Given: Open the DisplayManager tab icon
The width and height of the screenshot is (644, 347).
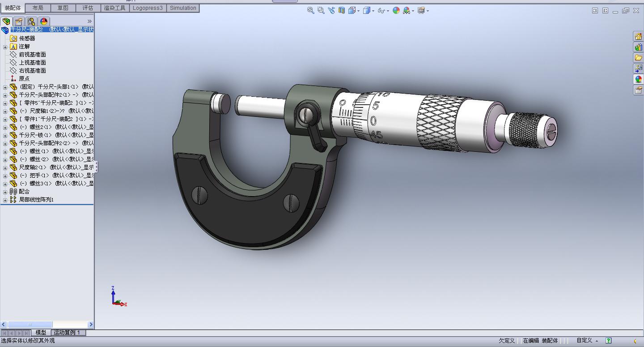Looking at the screenshot, I should 44,21.
